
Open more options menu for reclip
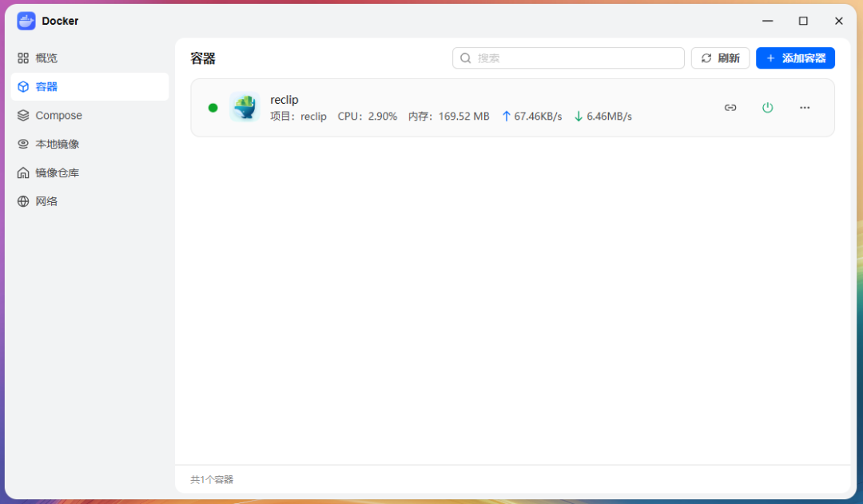pyautogui.click(x=805, y=107)
